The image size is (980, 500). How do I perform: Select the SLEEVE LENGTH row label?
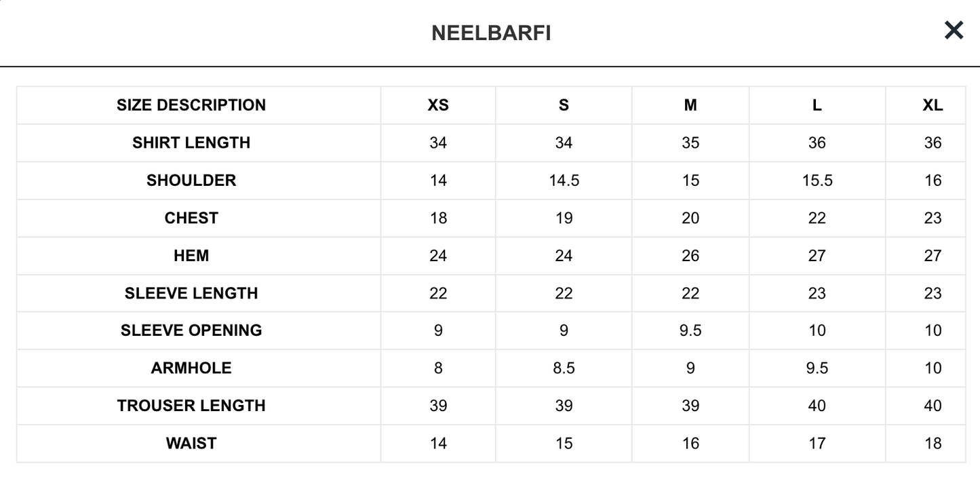[x=191, y=293]
